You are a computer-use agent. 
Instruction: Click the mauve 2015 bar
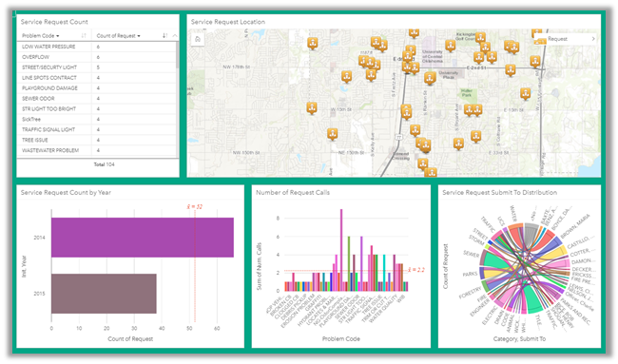point(104,294)
